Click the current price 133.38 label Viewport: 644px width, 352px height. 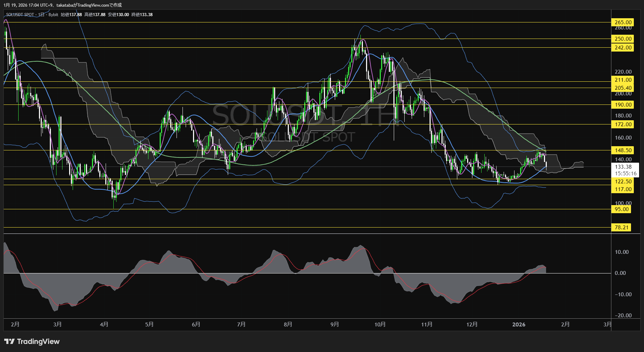(x=623, y=167)
